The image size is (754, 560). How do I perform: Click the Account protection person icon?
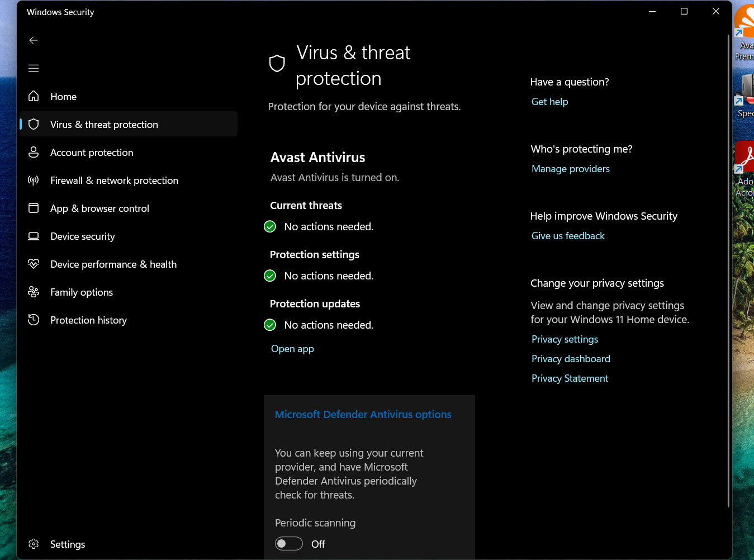34,152
